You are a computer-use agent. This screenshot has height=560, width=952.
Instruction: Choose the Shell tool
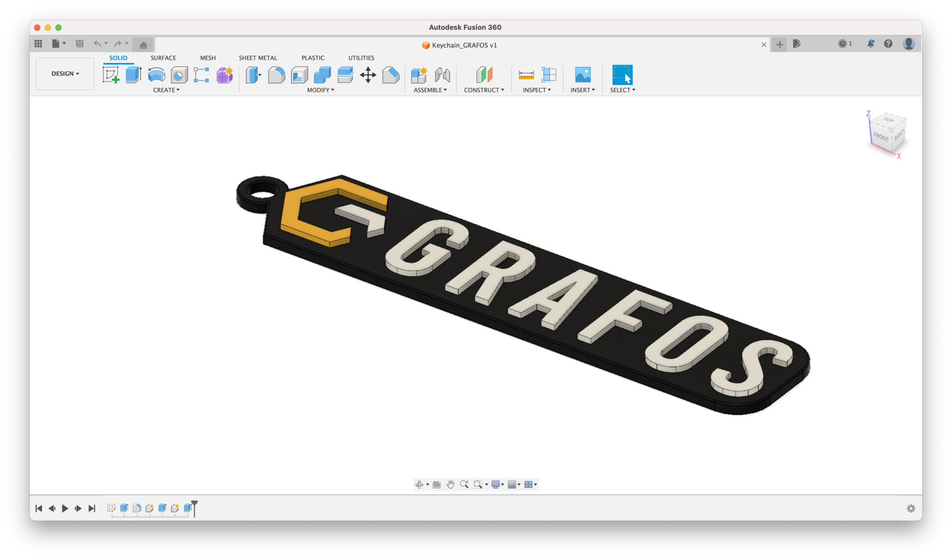(300, 75)
